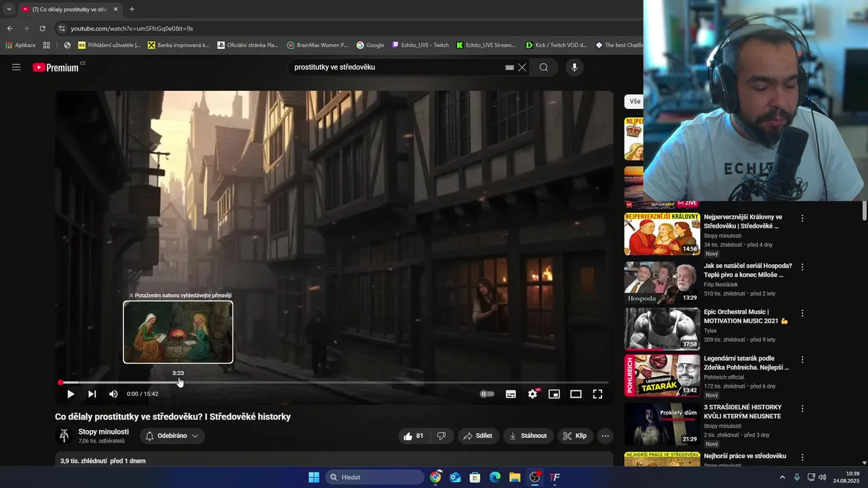Skip to the next video

coord(92,394)
